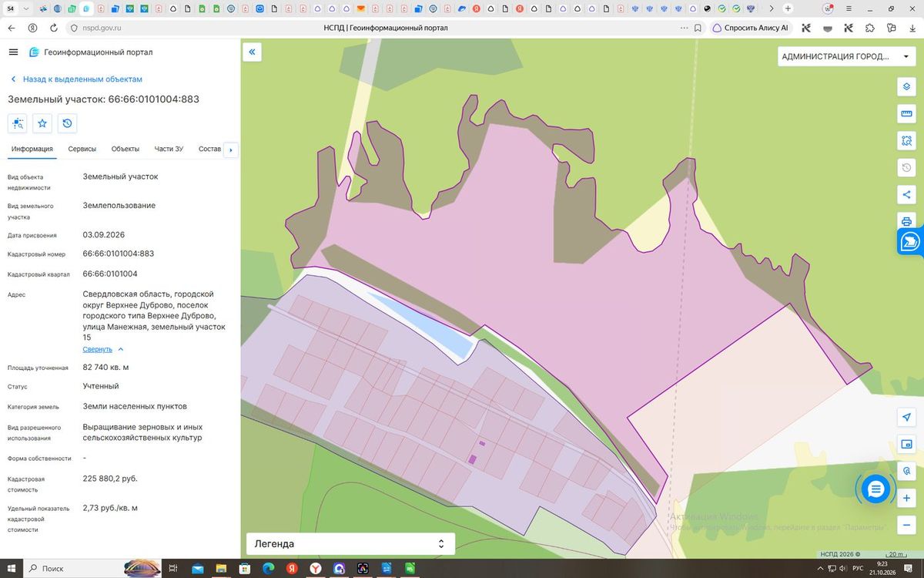Select the ruler measurement tool
The image size is (924, 578).
click(x=906, y=114)
